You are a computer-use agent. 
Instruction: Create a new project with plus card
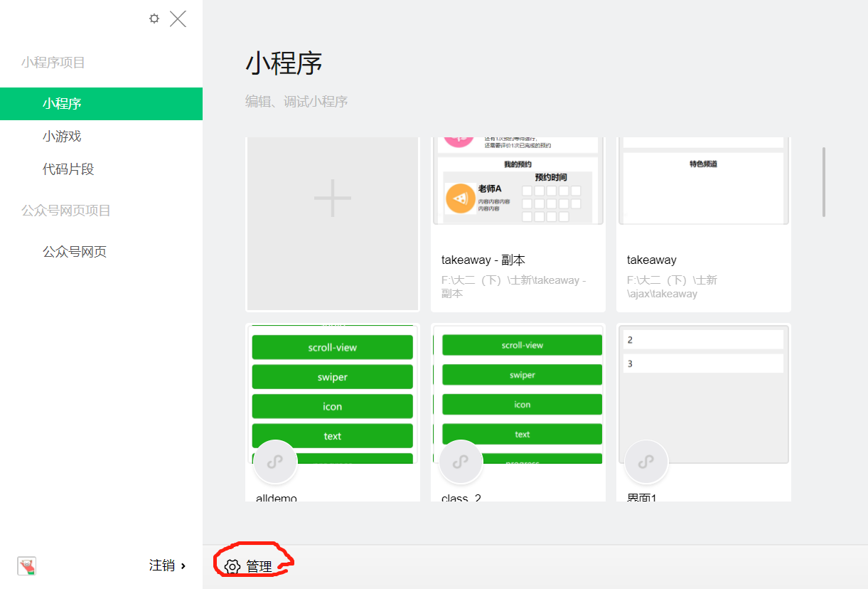coord(333,224)
